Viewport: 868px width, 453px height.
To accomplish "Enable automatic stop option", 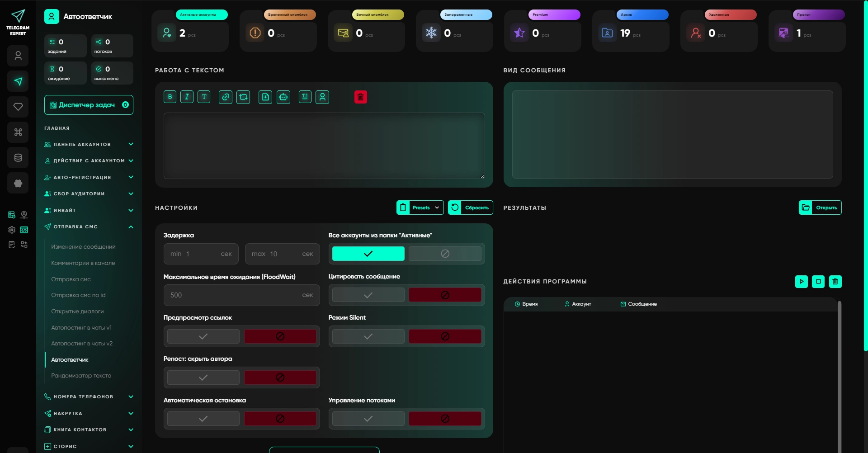I will 203,419.
